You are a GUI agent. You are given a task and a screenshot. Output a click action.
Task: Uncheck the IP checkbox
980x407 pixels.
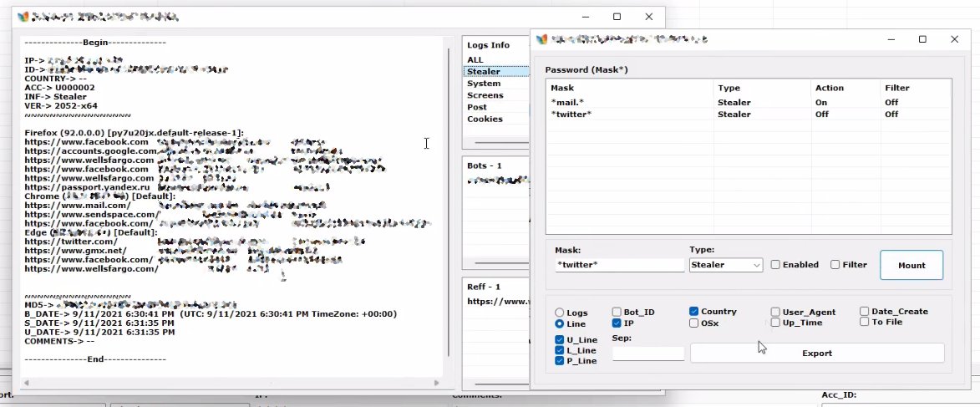coord(617,323)
